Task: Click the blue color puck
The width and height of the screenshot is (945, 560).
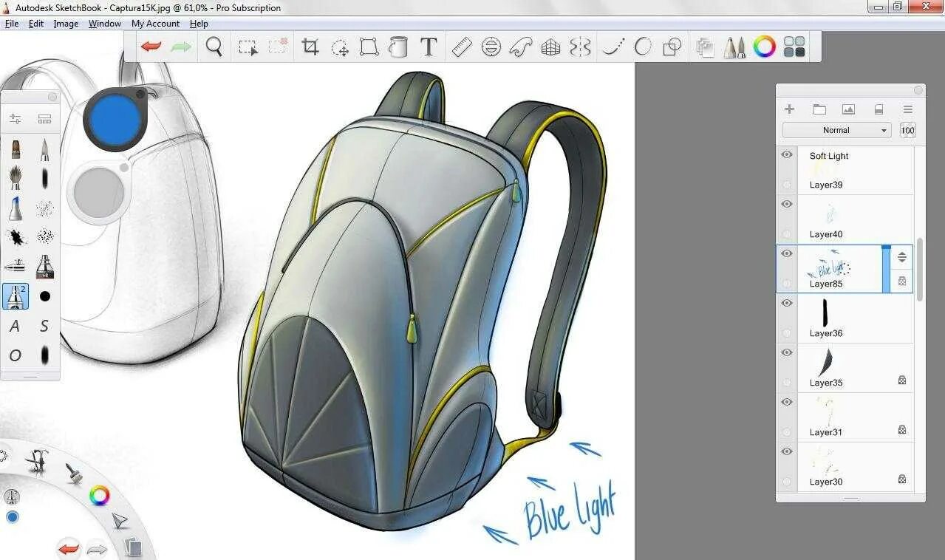Action: (115, 118)
